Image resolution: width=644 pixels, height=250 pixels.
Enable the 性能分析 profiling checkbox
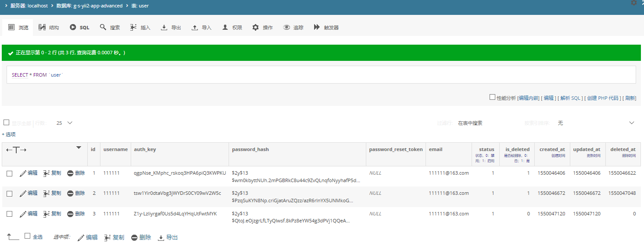(x=492, y=97)
